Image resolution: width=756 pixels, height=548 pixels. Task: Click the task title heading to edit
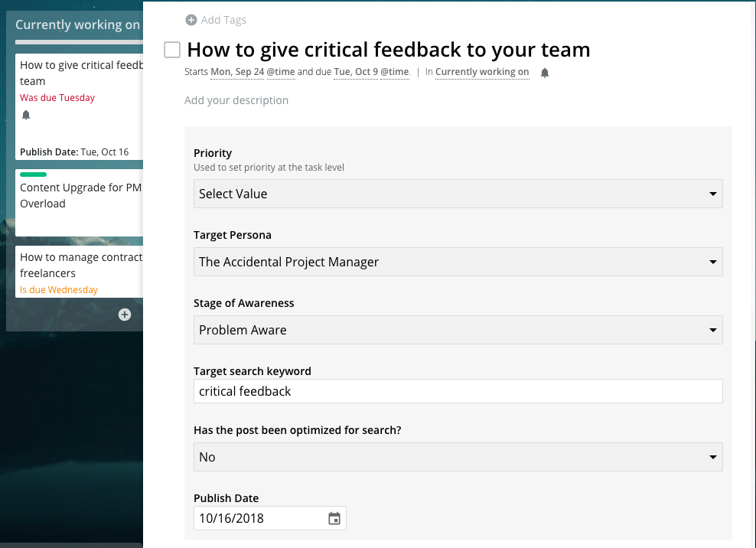pos(389,50)
